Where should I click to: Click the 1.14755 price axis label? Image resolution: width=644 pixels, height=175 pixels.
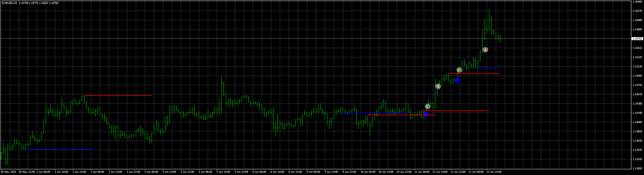[637, 85]
